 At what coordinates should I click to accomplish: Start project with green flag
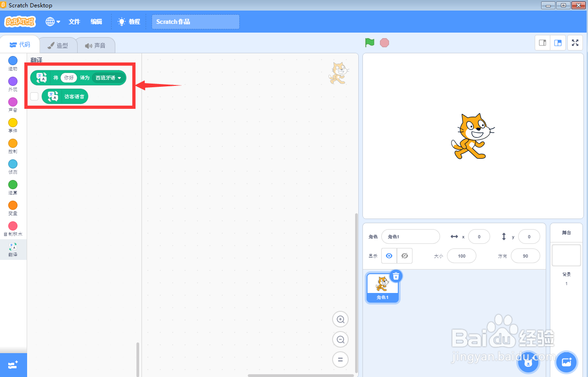[370, 43]
